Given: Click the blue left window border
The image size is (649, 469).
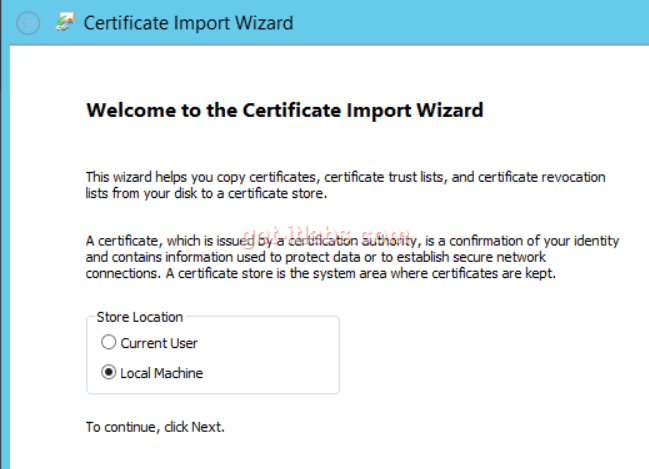Looking at the screenshot, I should (4, 250).
